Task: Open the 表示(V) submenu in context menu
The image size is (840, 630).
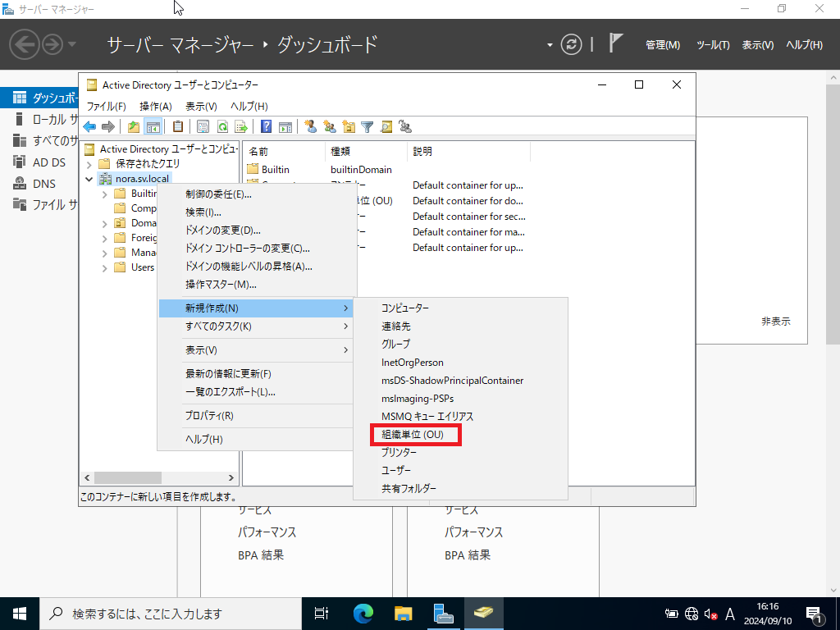Action: (256, 349)
